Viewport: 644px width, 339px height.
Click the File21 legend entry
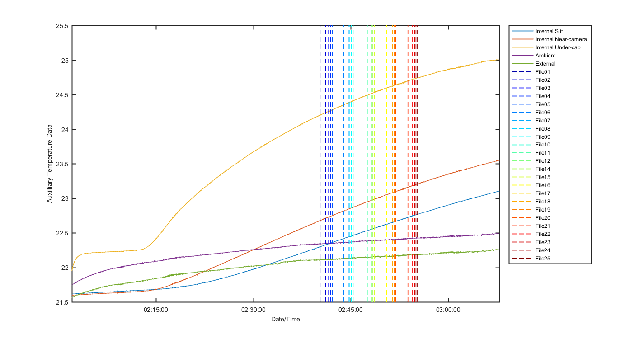point(543,226)
